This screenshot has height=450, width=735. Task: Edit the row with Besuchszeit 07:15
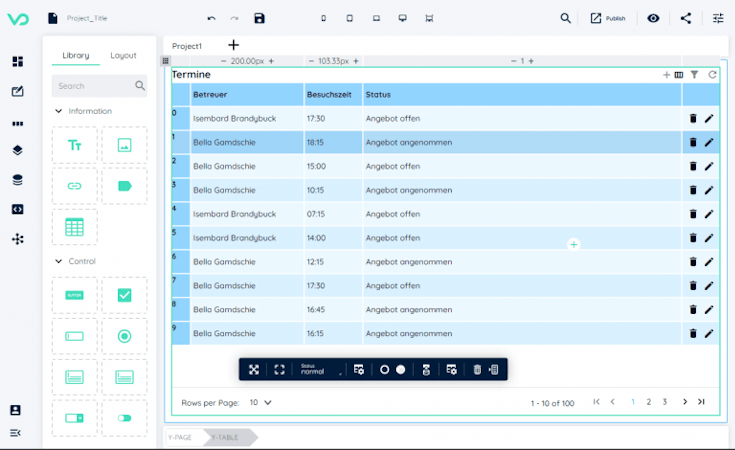point(709,214)
